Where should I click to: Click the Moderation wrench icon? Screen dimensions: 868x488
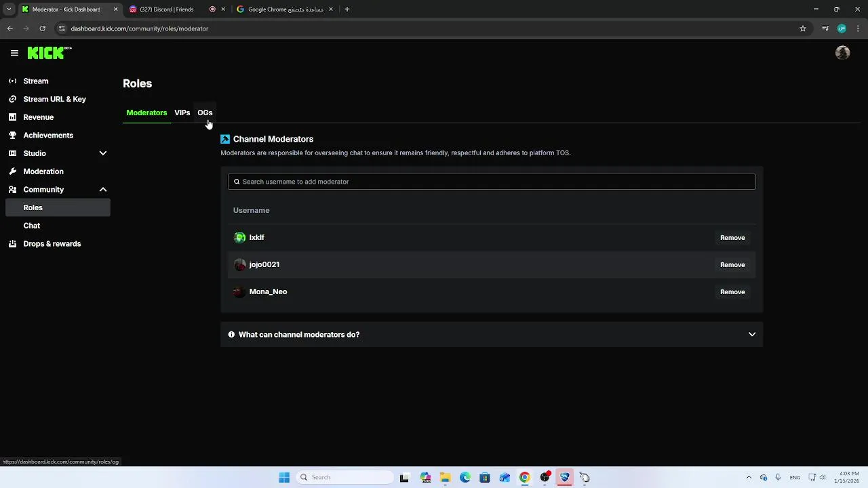[x=12, y=171]
